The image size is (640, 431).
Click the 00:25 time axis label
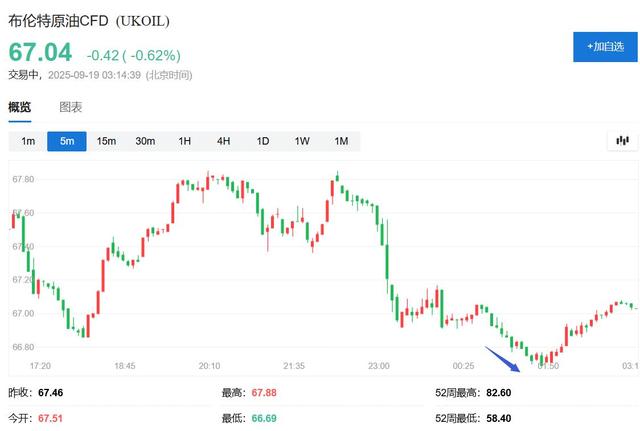pos(464,366)
